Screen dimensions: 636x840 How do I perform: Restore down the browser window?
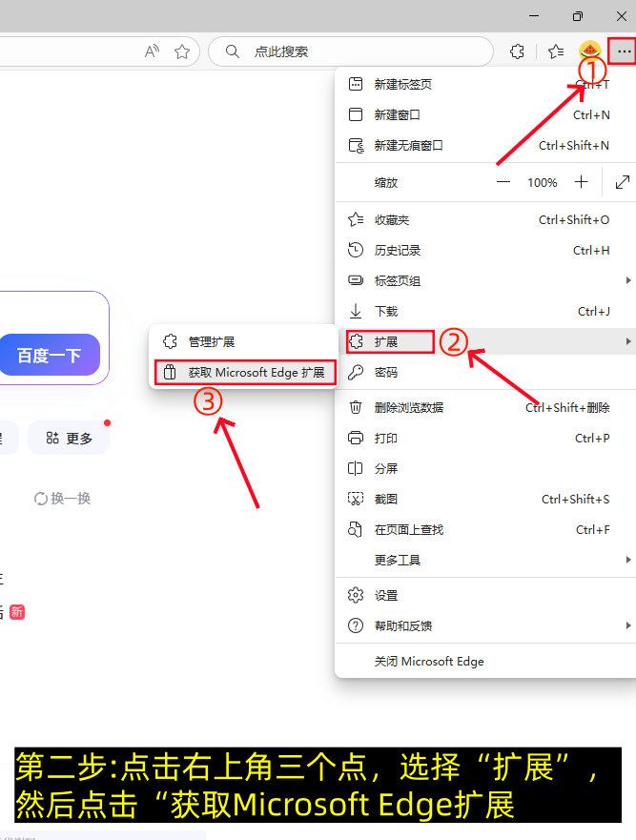pyautogui.click(x=578, y=16)
